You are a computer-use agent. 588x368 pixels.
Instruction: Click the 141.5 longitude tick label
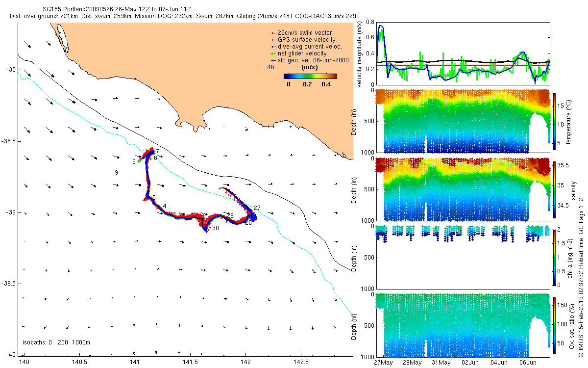pyautogui.click(x=190, y=363)
